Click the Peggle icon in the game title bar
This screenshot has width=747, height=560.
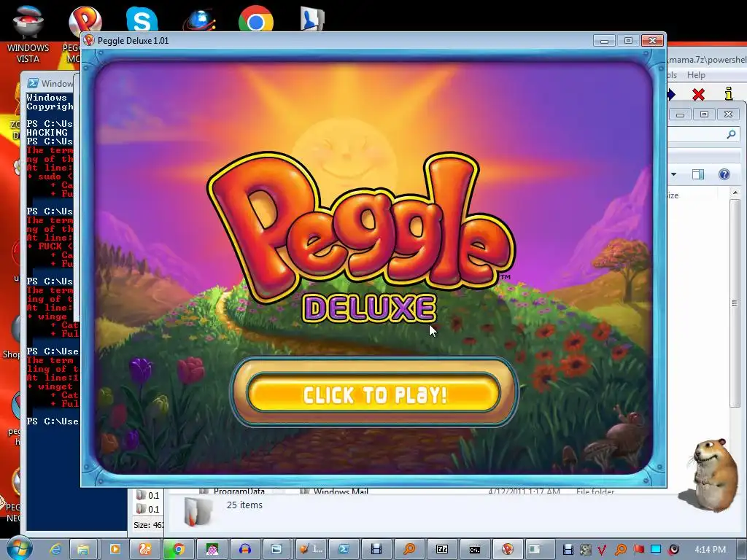(x=88, y=41)
